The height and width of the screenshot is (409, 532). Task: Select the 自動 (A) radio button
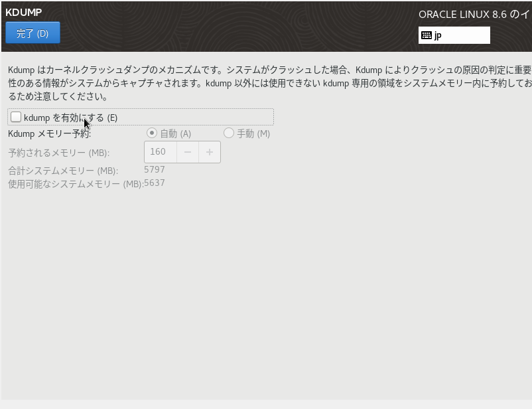[152, 133]
